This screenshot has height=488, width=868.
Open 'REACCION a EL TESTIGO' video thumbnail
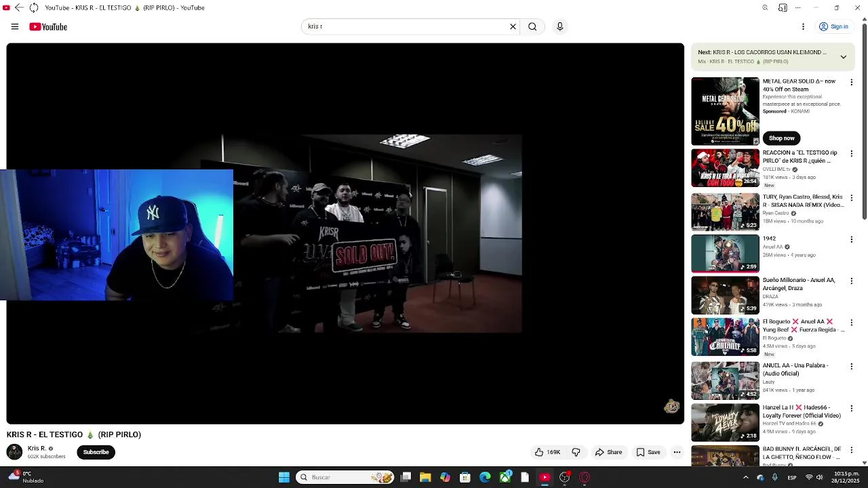click(725, 168)
